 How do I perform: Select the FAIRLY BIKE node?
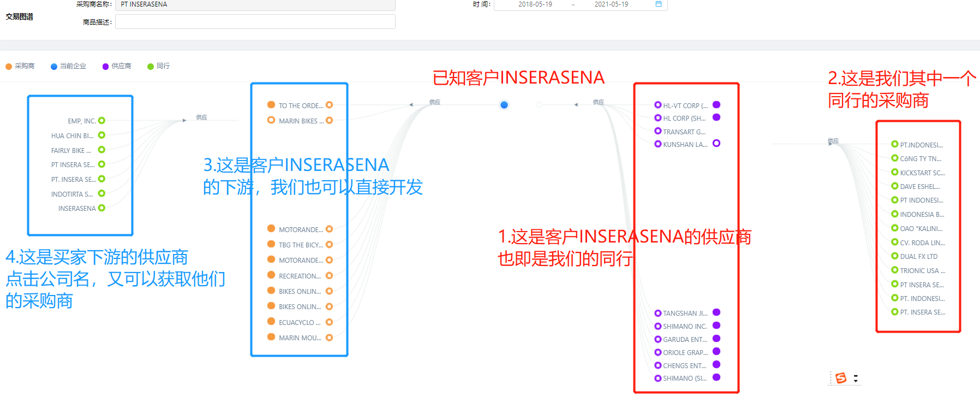click(x=101, y=150)
